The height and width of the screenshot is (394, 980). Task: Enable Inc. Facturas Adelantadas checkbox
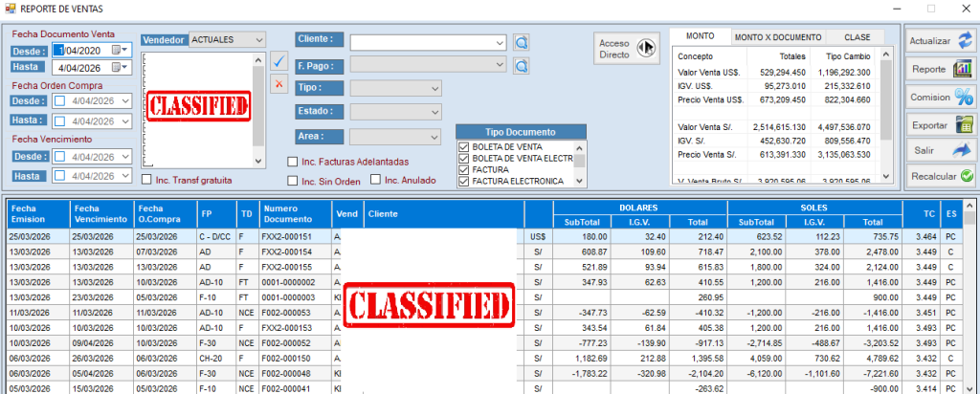pyautogui.click(x=293, y=162)
